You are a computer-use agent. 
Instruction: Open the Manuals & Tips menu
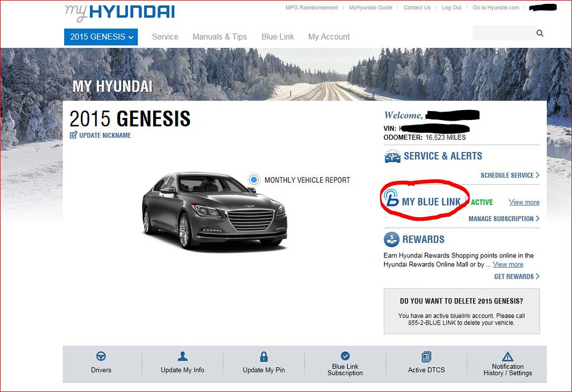point(220,37)
